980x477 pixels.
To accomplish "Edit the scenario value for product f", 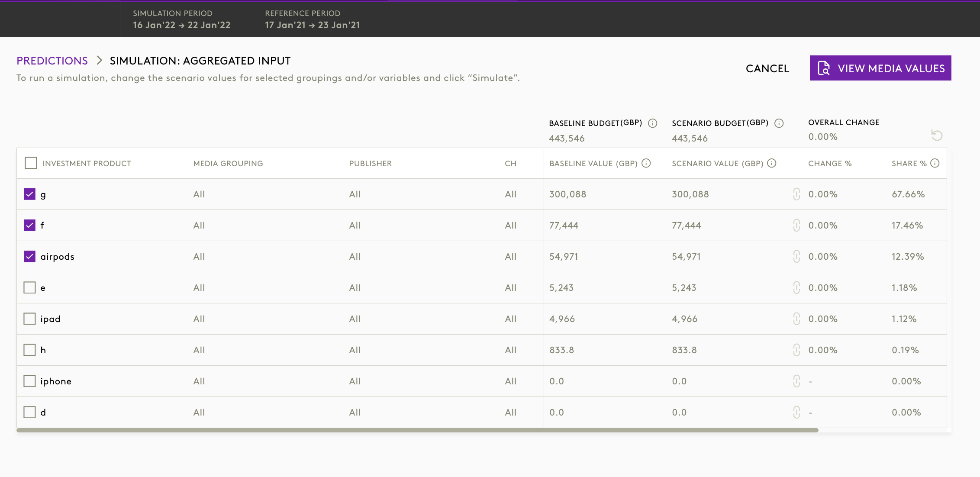I will tap(686, 226).
